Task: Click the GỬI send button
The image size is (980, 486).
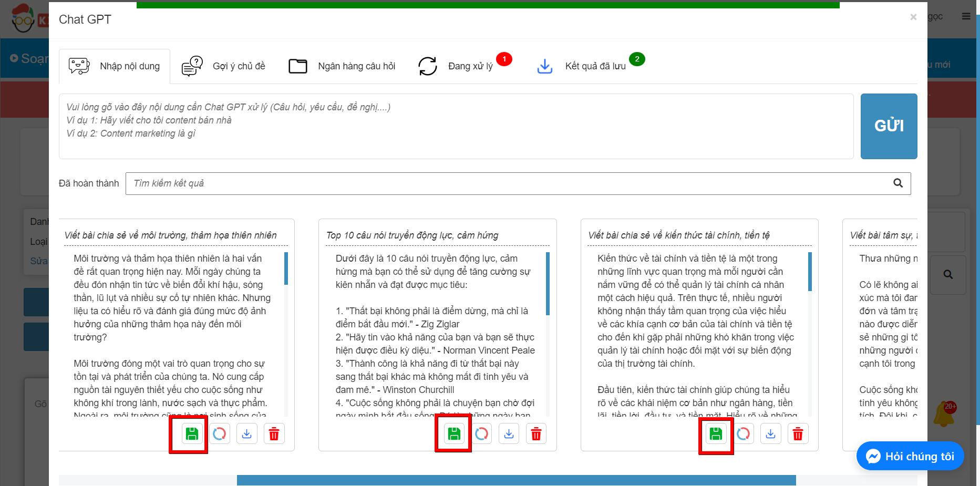Action: click(x=889, y=126)
